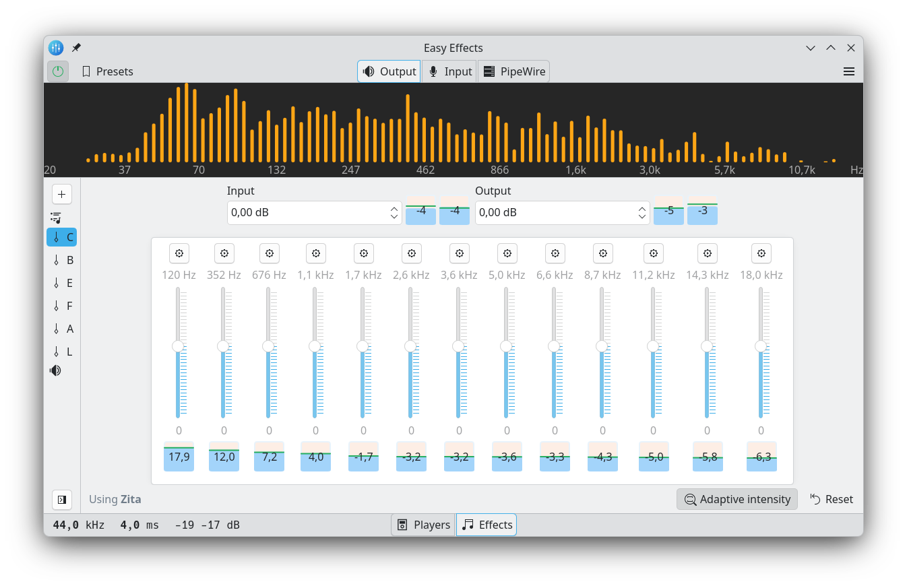Screen dimensions: 907x588
Task: Select effect A in the sidebar list
Action: pos(62,329)
